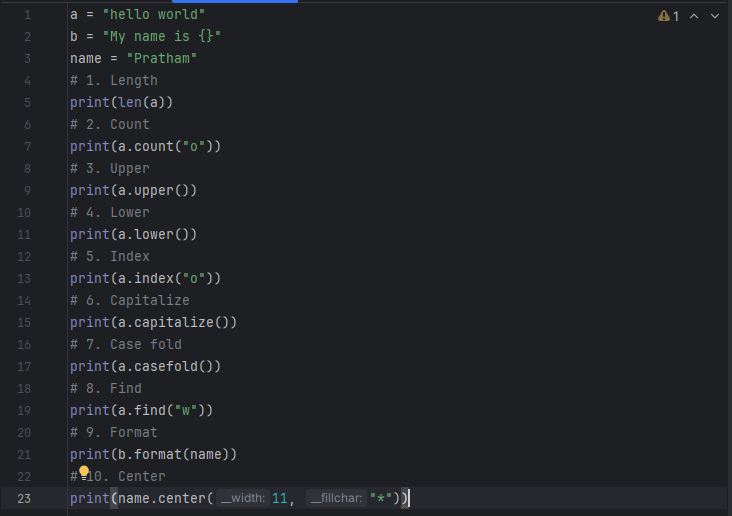The width and height of the screenshot is (732, 516).
Task: Click the "hello world" string on line 1
Action: coord(154,14)
